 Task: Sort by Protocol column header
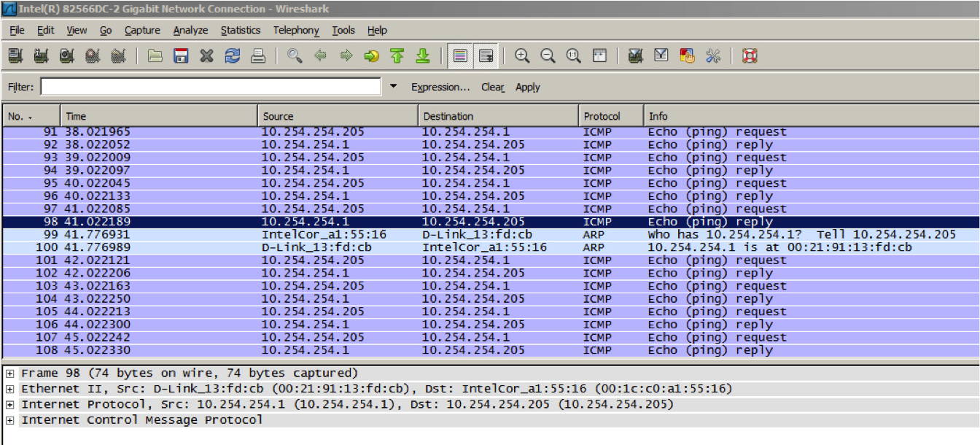611,116
